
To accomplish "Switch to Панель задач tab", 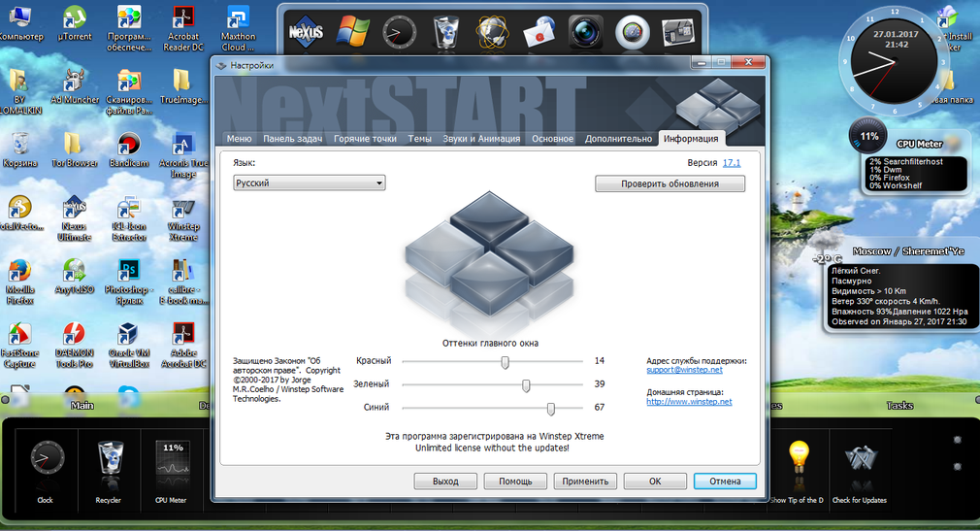I will click(292, 139).
